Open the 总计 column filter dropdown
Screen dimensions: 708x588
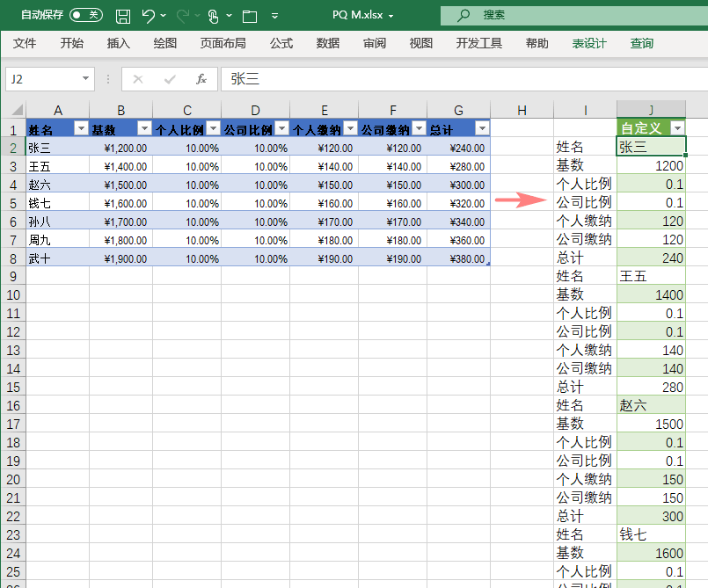coord(481,127)
